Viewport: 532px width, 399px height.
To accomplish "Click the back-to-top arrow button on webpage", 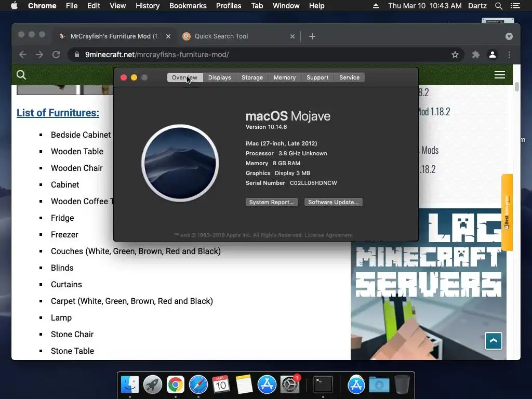I will [494, 341].
